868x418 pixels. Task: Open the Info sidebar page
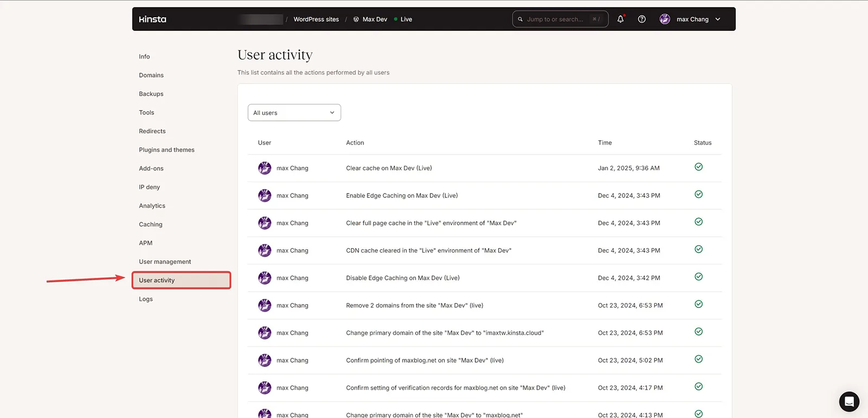pyautogui.click(x=144, y=56)
